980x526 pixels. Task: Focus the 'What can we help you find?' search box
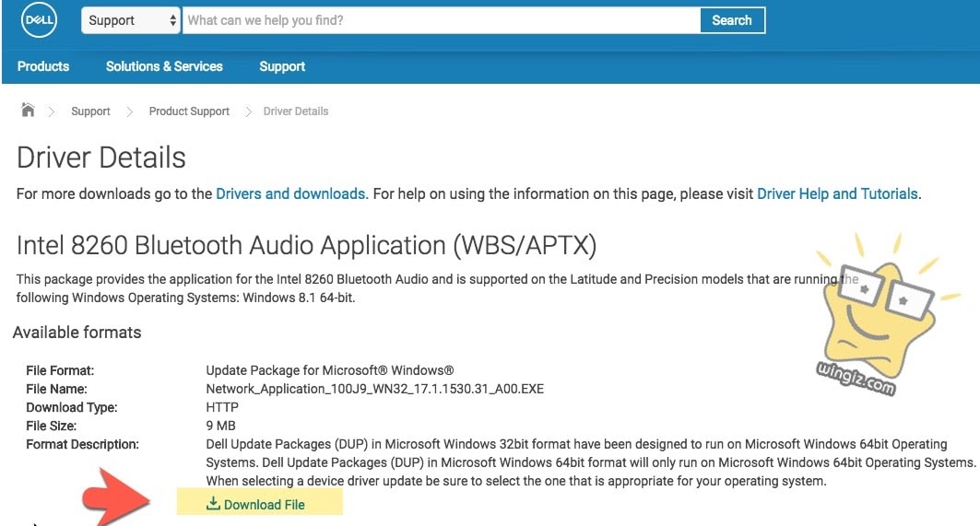pos(442,20)
